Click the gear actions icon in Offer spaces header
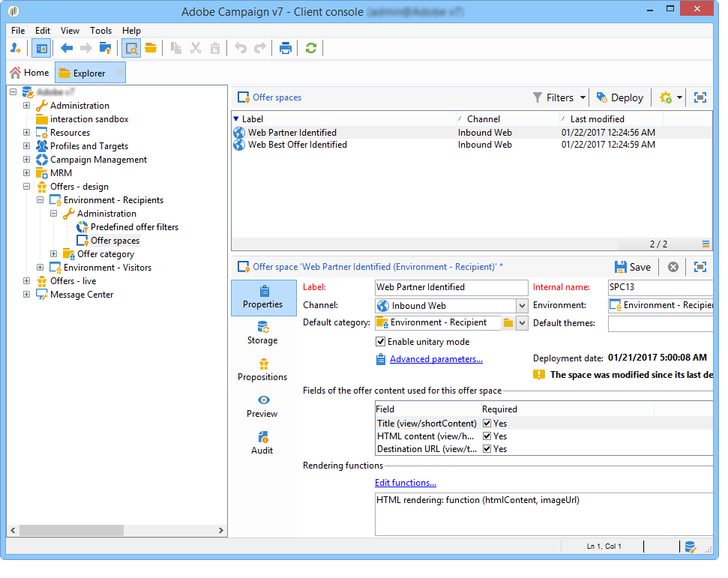The width and height of the screenshot is (728, 578). (x=666, y=97)
